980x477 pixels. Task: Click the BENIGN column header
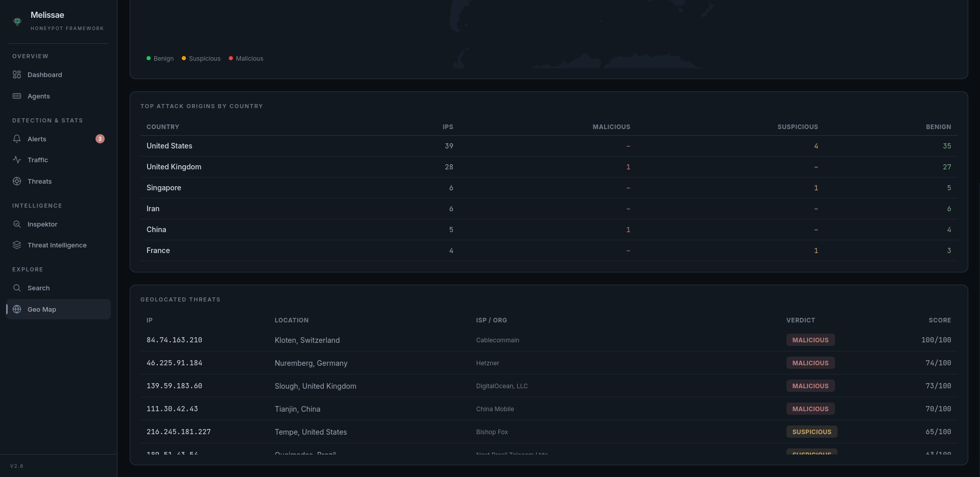pos(939,127)
